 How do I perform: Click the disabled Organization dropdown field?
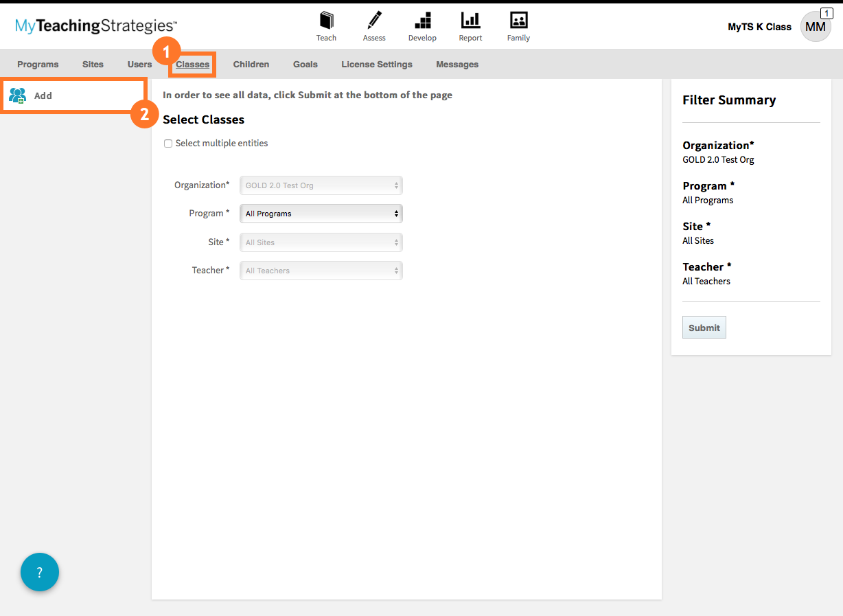coord(321,185)
